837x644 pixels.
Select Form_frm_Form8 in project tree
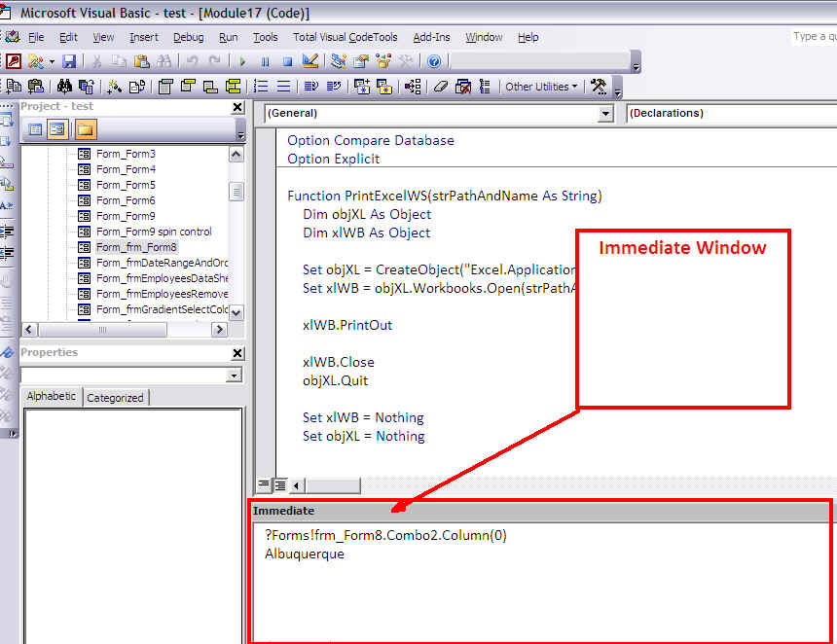pos(136,247)
